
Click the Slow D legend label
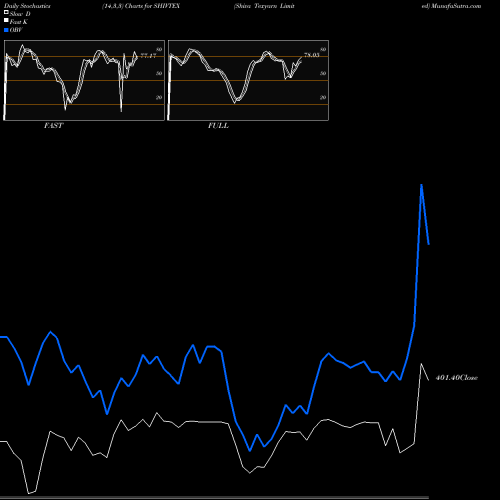click(x=20, y=14)
